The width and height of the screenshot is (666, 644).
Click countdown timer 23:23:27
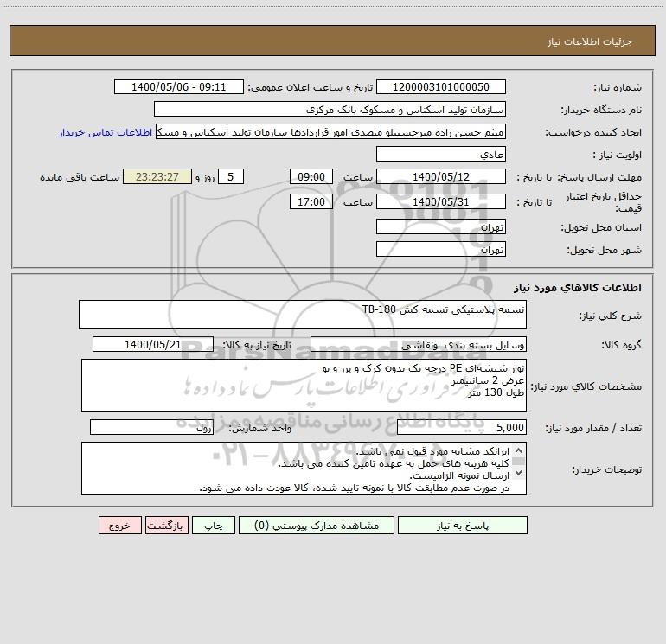(x=157, y=176)
